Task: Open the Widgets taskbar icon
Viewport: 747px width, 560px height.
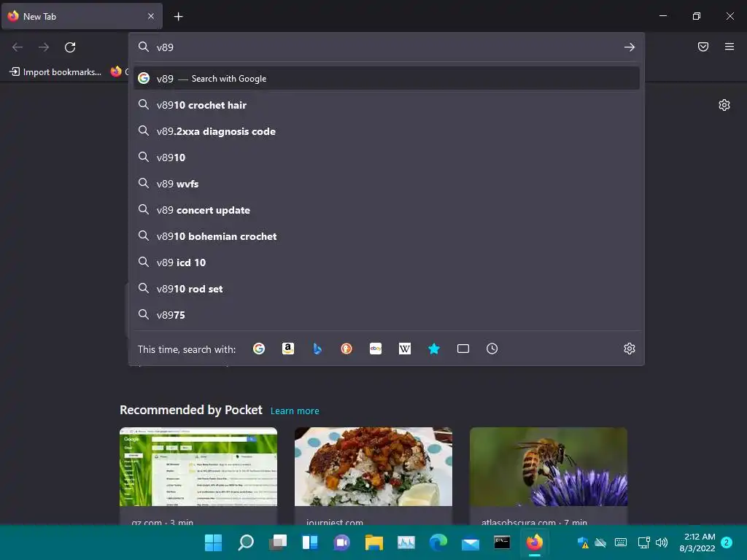Action: [x=310, y=542]
